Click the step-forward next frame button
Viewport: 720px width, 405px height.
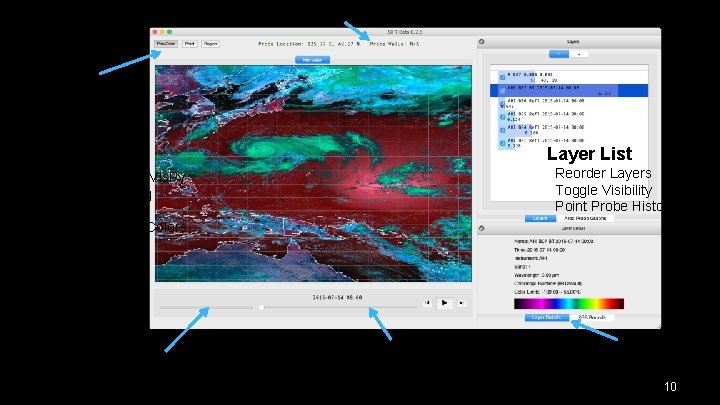coord(461,303)
